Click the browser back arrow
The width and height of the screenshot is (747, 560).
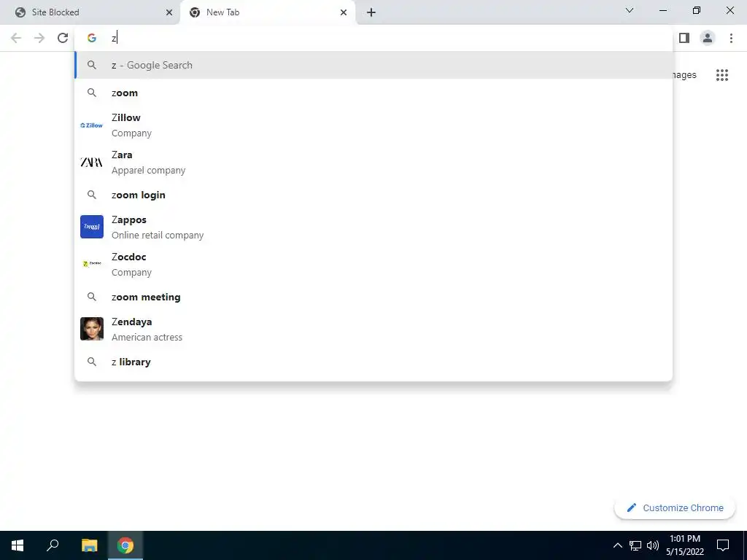coord(16,38)
